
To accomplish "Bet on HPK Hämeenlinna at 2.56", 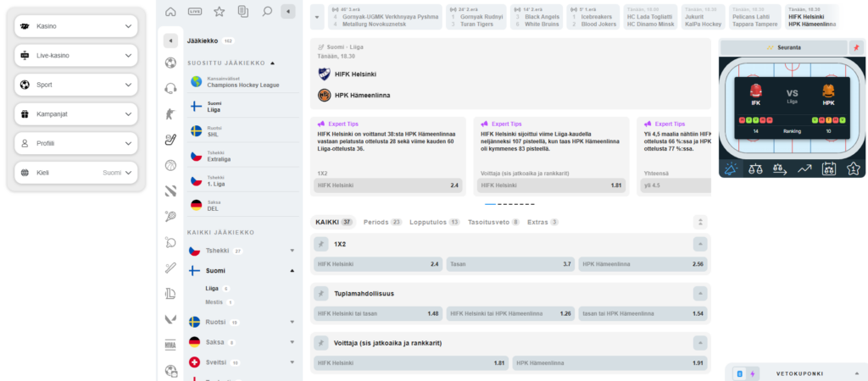I will 644,264.
